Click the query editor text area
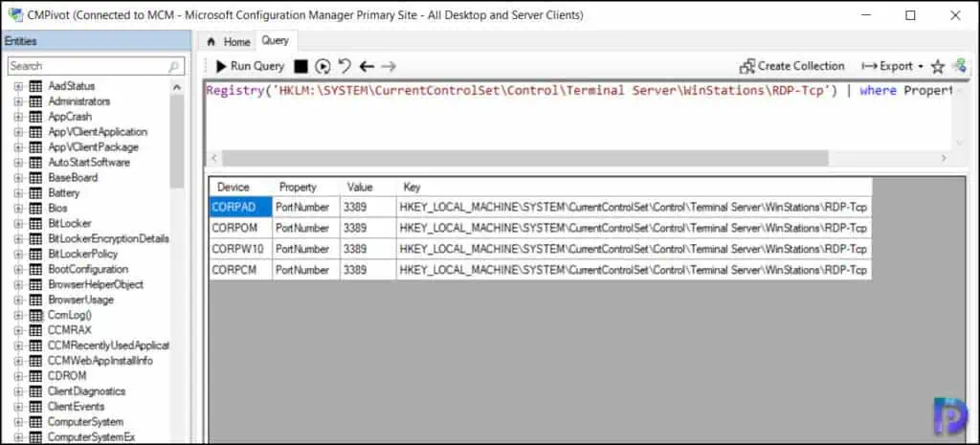The width and height of the screenshot is (980, 445). 578,116
